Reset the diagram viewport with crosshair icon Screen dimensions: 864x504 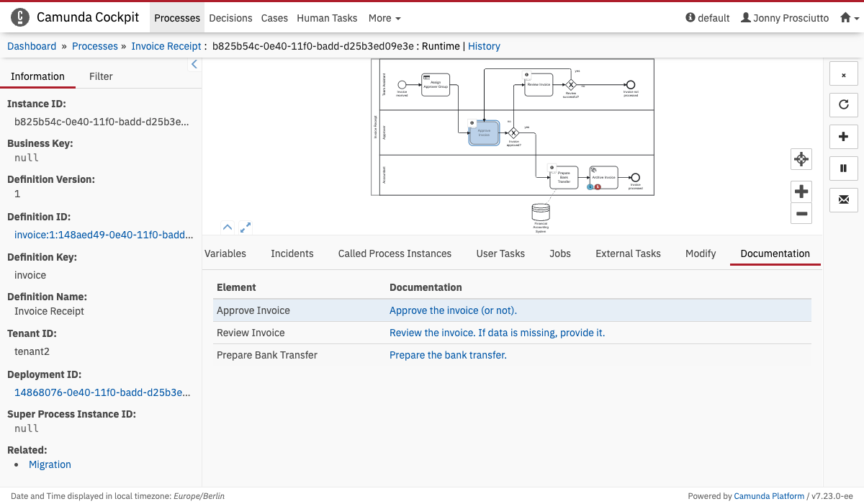tap(801, 159)
